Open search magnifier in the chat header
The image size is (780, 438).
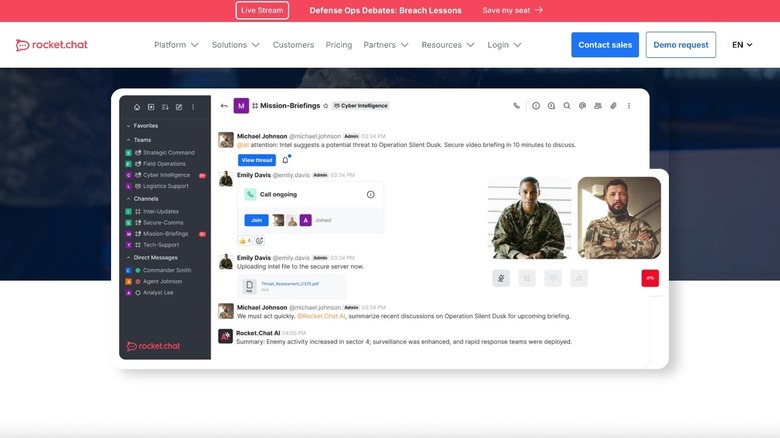click(566, 105)
